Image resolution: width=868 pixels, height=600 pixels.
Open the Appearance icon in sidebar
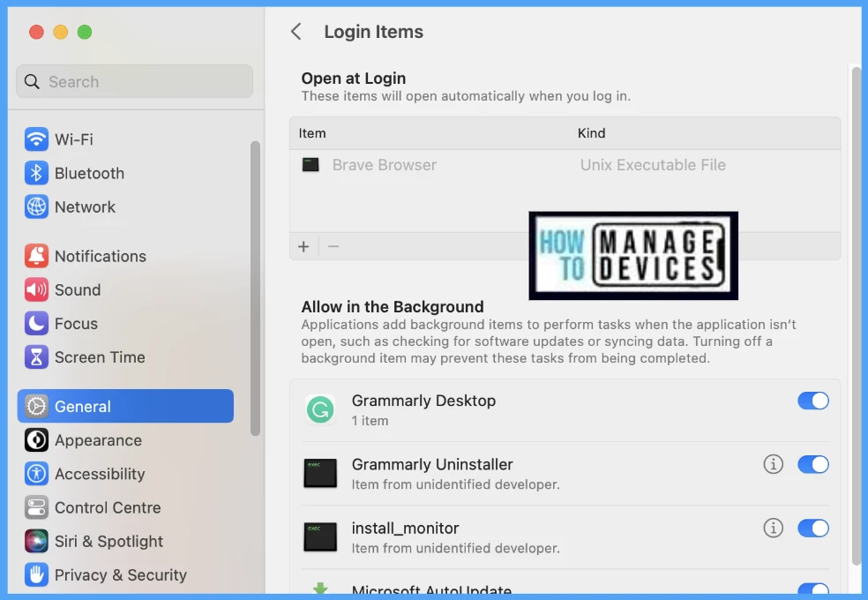[36, 440]
